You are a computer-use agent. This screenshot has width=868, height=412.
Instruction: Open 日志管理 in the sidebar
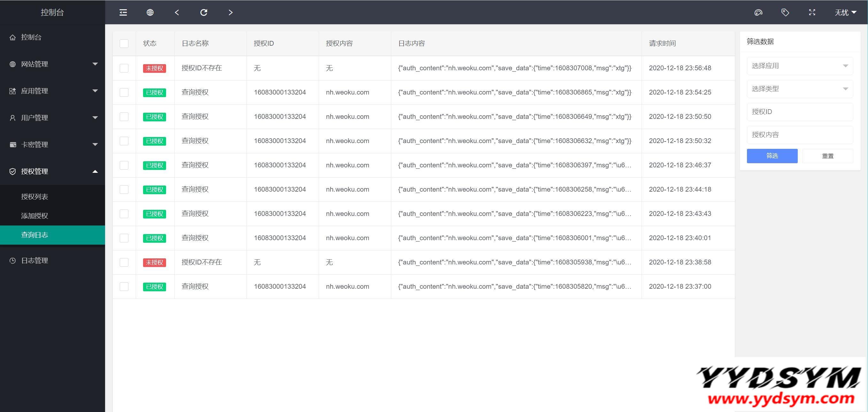(x=35, y=260)
